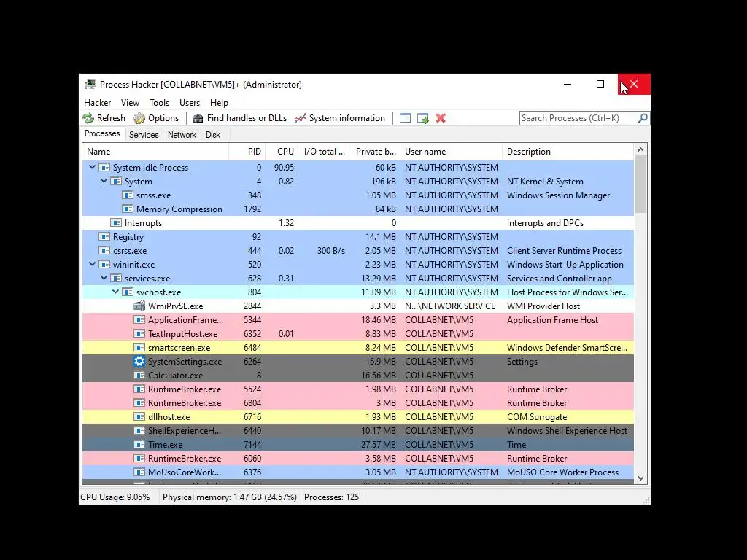Image resolution: width=747 pixels, height=560 pixels.
Task: Click Find handles or DLLs
Action: (x=239, y=118)
